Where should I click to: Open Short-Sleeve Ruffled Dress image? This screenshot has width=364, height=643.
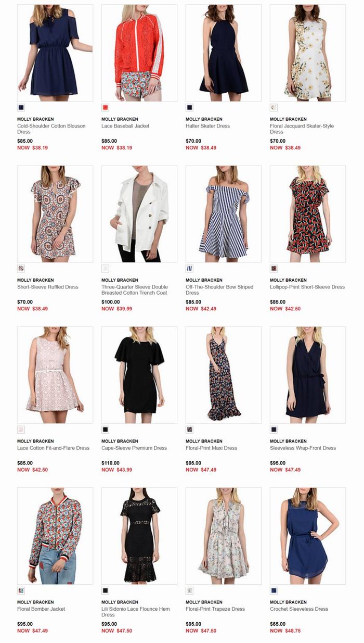tap(55, 213)
